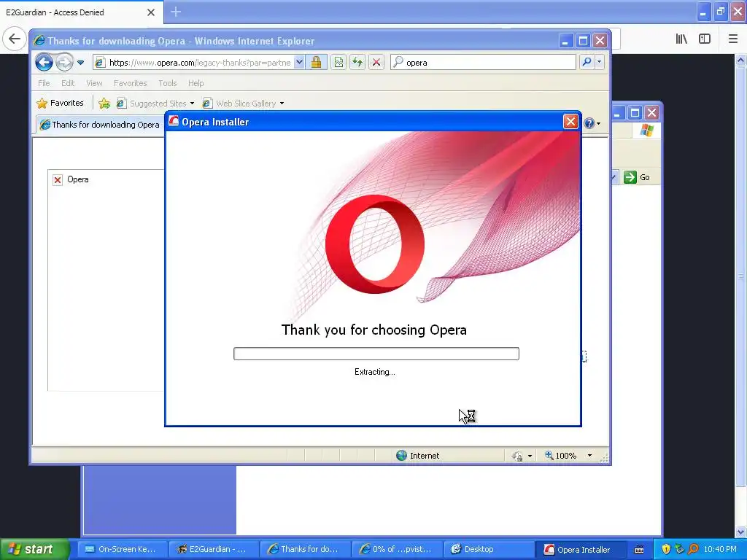747x560 pixels.
Task: Switch to Opera Installer taskbar item
Action: (x=581, y=549)
